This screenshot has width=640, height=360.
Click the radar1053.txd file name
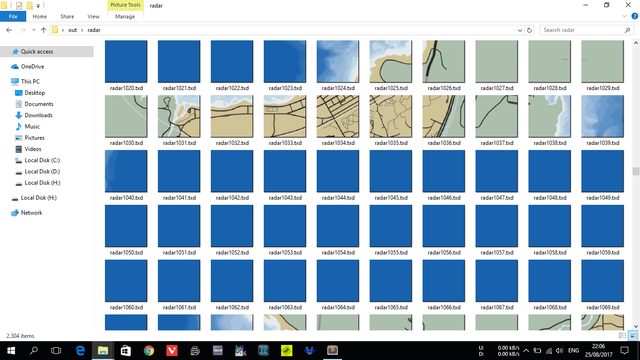pyautogui.click(x=285, y=253)
